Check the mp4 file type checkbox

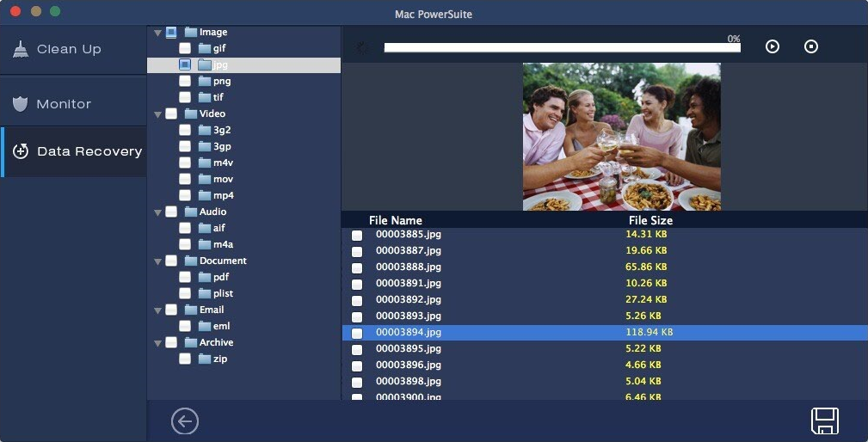pyautogui.click(x=185, y=195)
